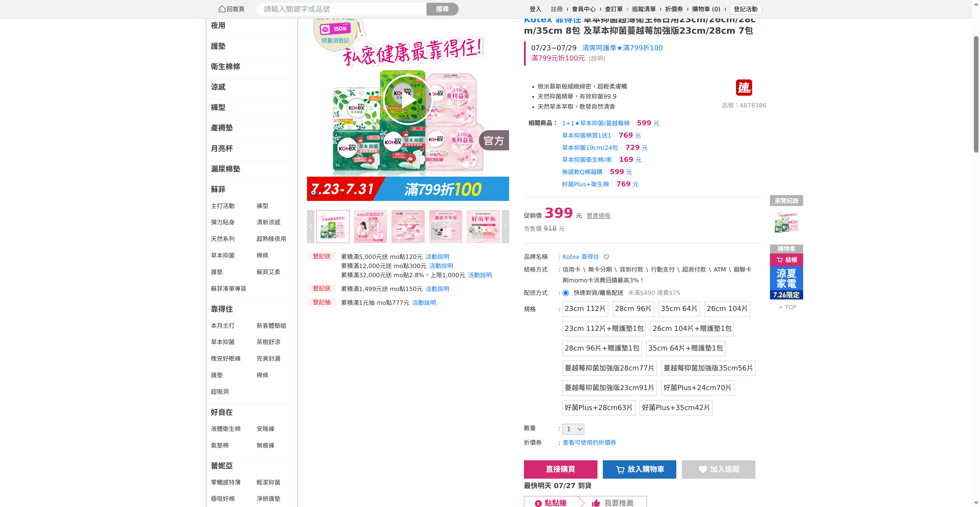Open the 漏尿棉墊 category
This screenshot has width=980, height=507.
(226, 169)
